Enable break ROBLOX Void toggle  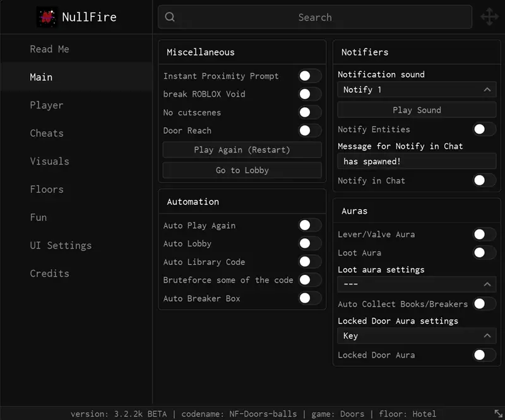coord(310,94)
